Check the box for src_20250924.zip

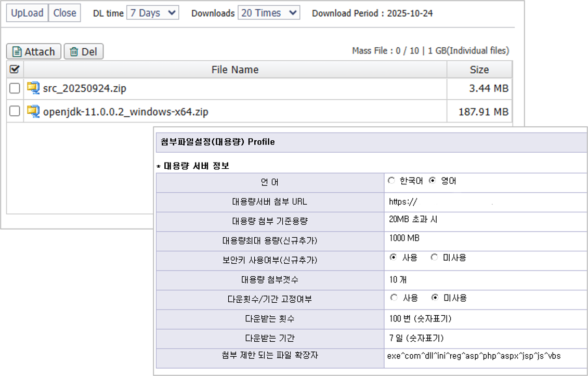click(15, 88)
